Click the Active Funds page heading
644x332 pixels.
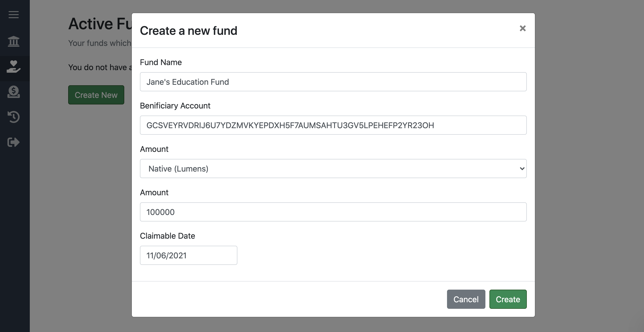coord(100,24)
